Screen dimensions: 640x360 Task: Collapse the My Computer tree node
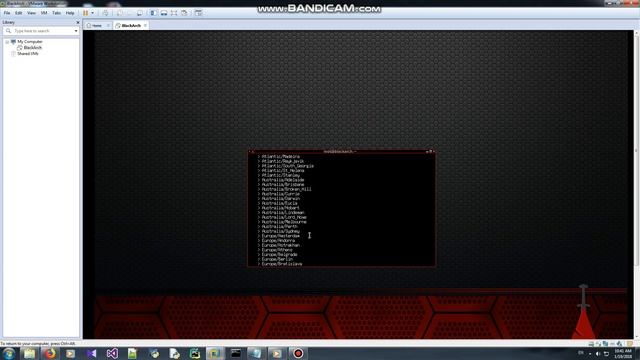pyautogui.click(x=7, y=42)
